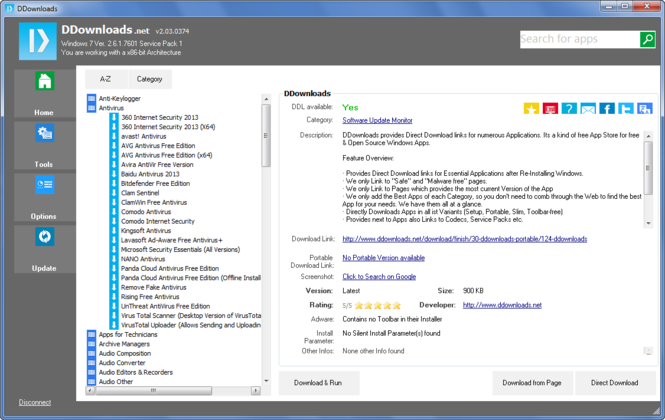Viewport: 665px width, 420px height.
Task: Click the app list horizontal scrollbar
Action: (x=173, y=390)
